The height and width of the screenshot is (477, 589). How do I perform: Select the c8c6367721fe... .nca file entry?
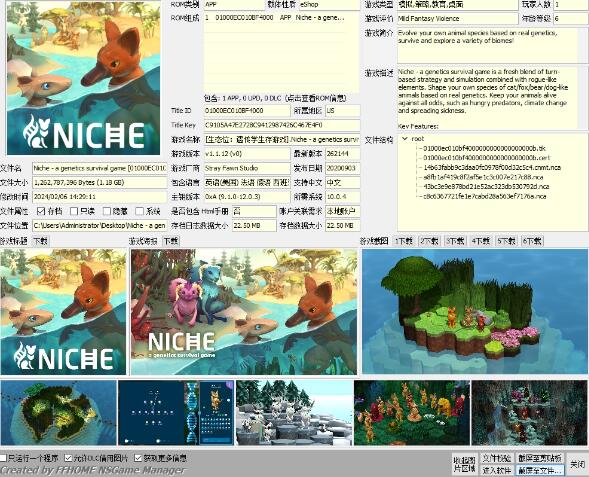tap(485, 196)
